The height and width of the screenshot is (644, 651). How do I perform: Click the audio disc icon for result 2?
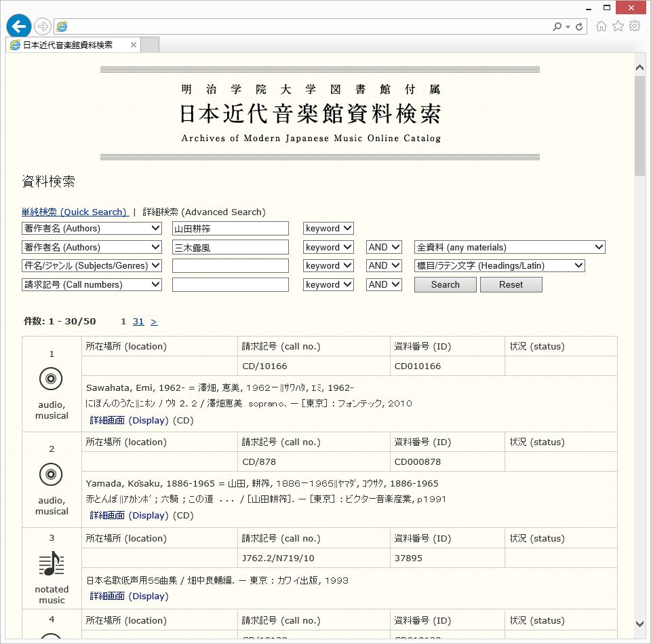51,474
